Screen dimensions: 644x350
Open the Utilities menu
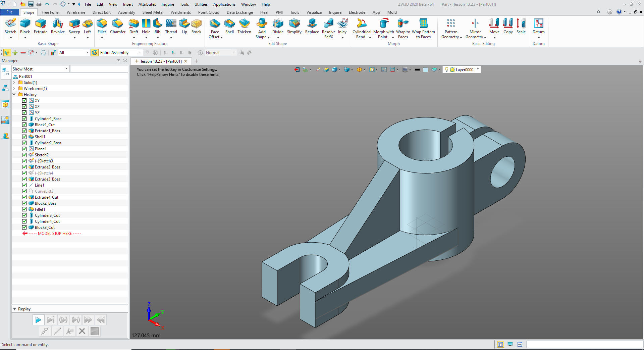[201, 4]
